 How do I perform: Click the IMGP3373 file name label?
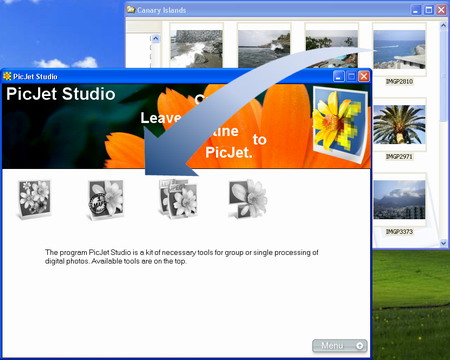(x=399, y=231)
